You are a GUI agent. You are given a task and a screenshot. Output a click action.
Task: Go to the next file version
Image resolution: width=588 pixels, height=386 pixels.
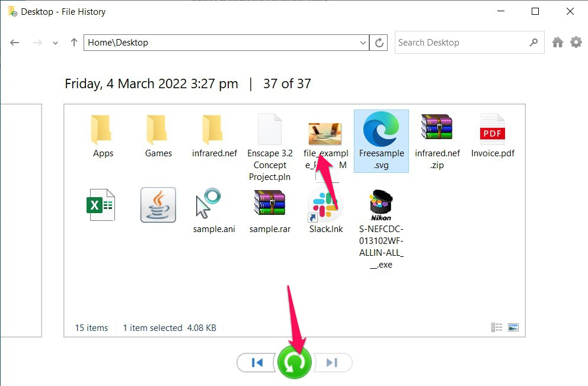click(333, 363)
